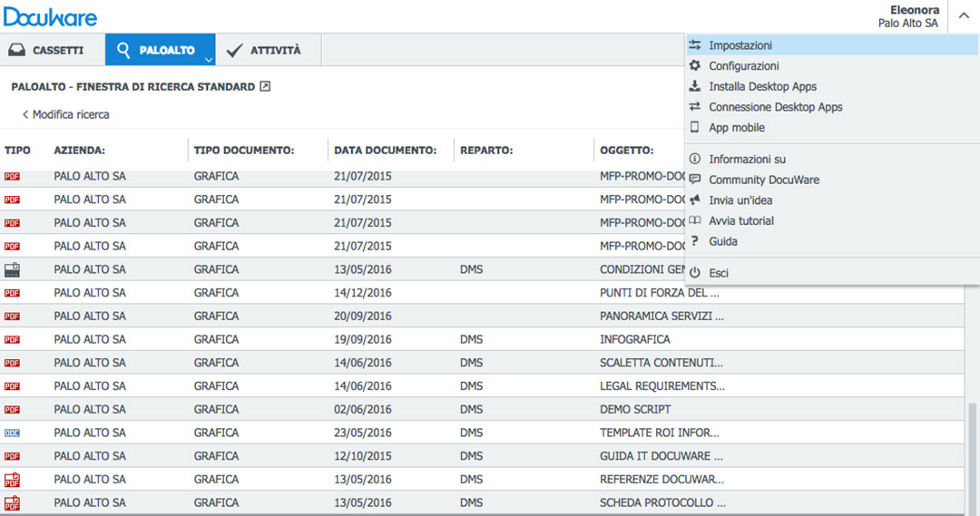980x516 pixels.
Task: Select Installa Desktop Apps menu entry
Action: point(832,86)
